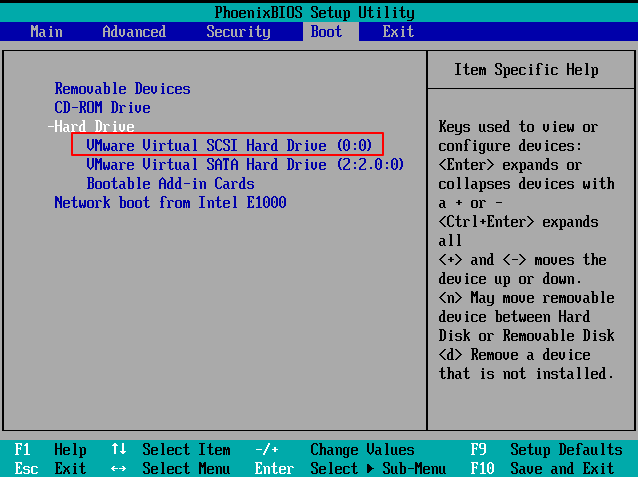The height and width of the screenshot is (477, 638).
Task: Click the Change Values legend text
Action: [x=362, y=450]
